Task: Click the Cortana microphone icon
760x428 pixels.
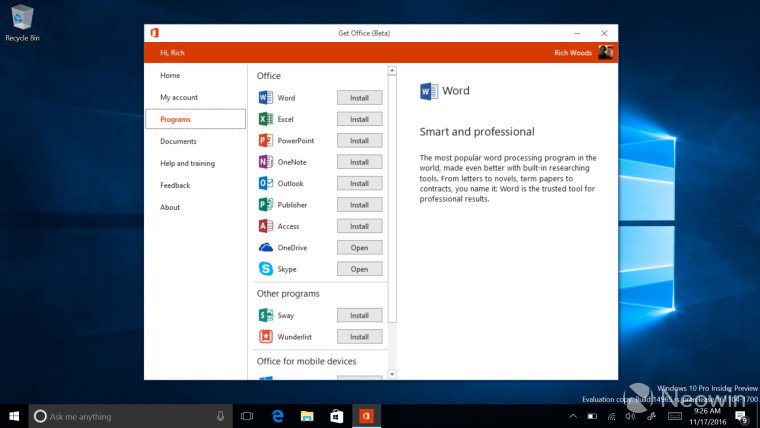Action: tap(221, 416)
